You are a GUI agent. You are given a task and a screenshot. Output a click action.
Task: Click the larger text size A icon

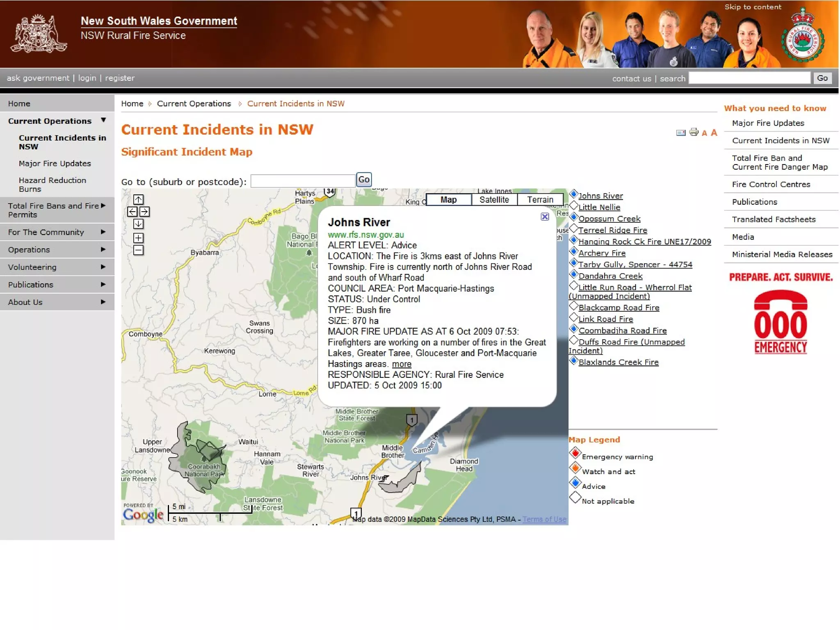[714, 132]
